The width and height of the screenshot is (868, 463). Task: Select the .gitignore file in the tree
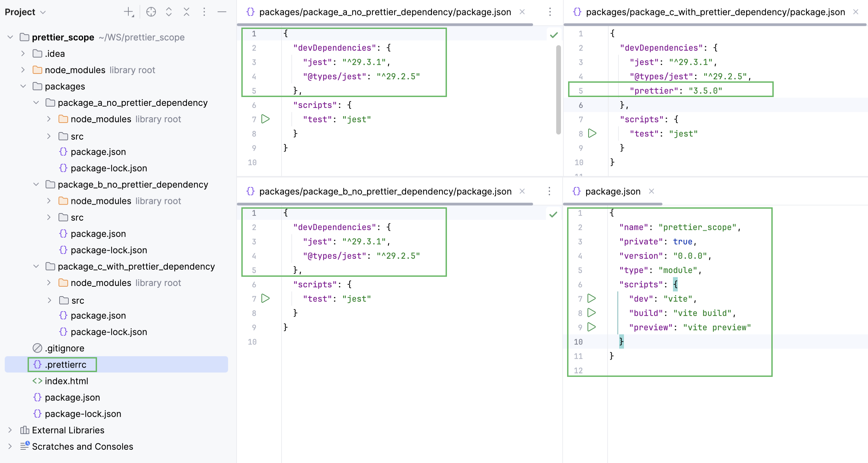64,348
